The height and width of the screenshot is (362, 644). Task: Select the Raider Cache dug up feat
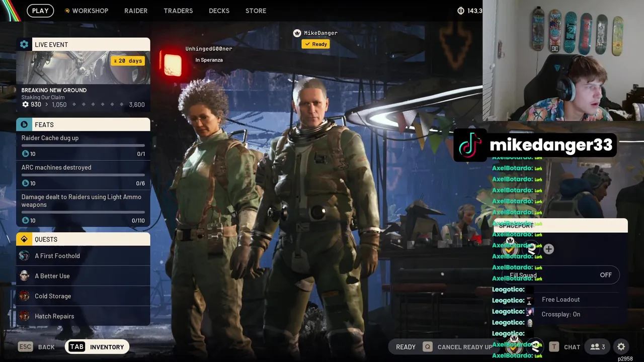pos(83,146)
